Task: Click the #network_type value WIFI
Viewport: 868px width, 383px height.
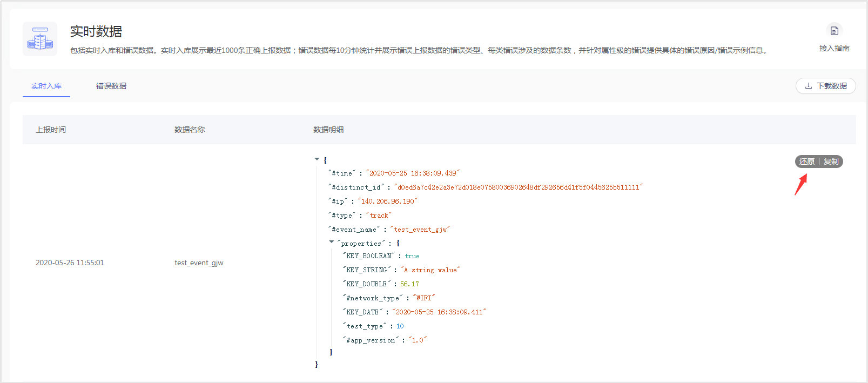Action: pos(424,298)
